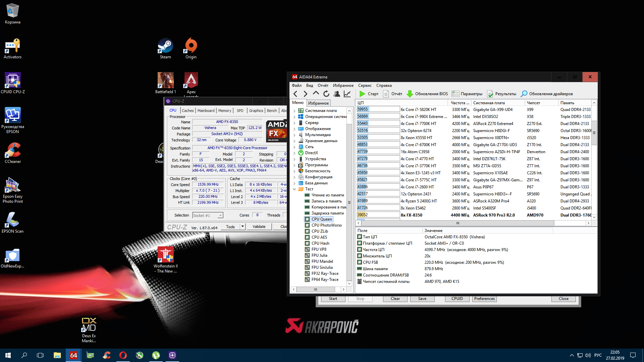Image resolution: width=644 pixels, height=362 pixels.
Task: Open notification center icon in tray
Action: [633, 355]
